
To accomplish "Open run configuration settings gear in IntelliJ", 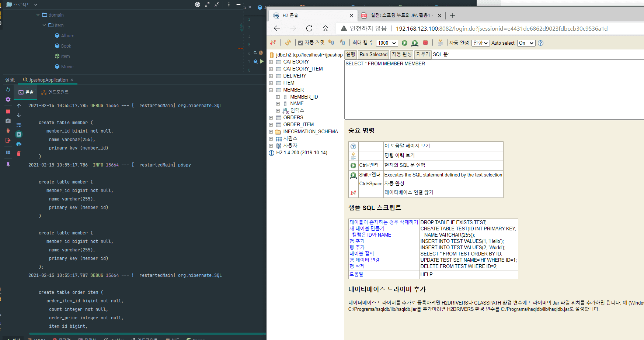I will [x=8, y=99].
